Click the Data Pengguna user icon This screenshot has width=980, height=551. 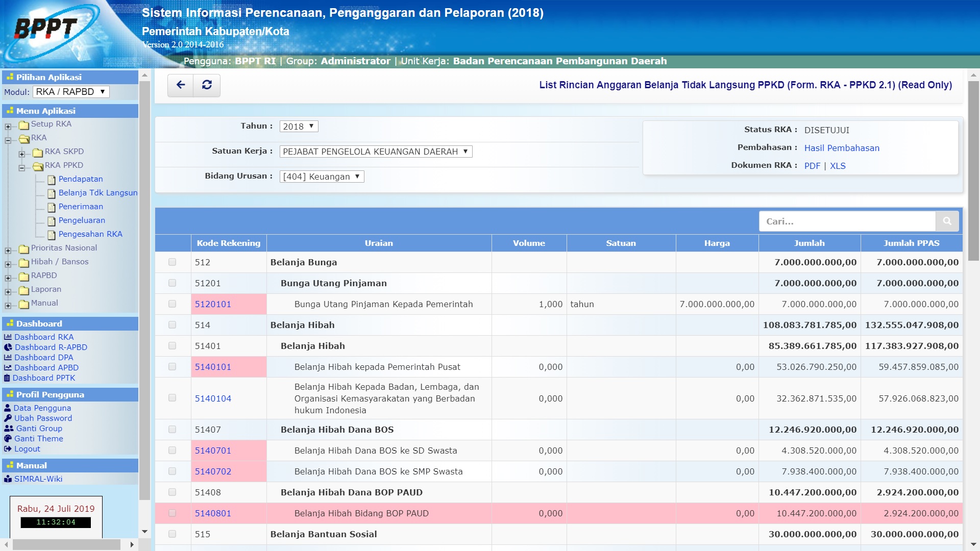(x=7, y=408)
